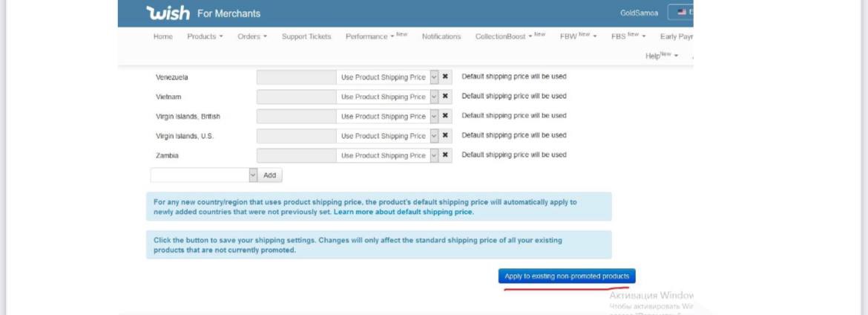Click Venezuela country label
This screenshot has width=868, height=315.
click(x=171, y=78)
